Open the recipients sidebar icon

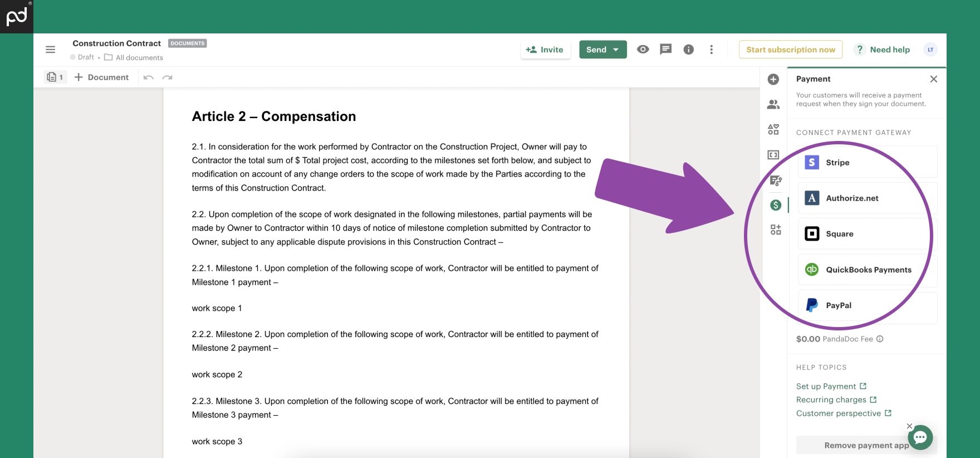773,104
